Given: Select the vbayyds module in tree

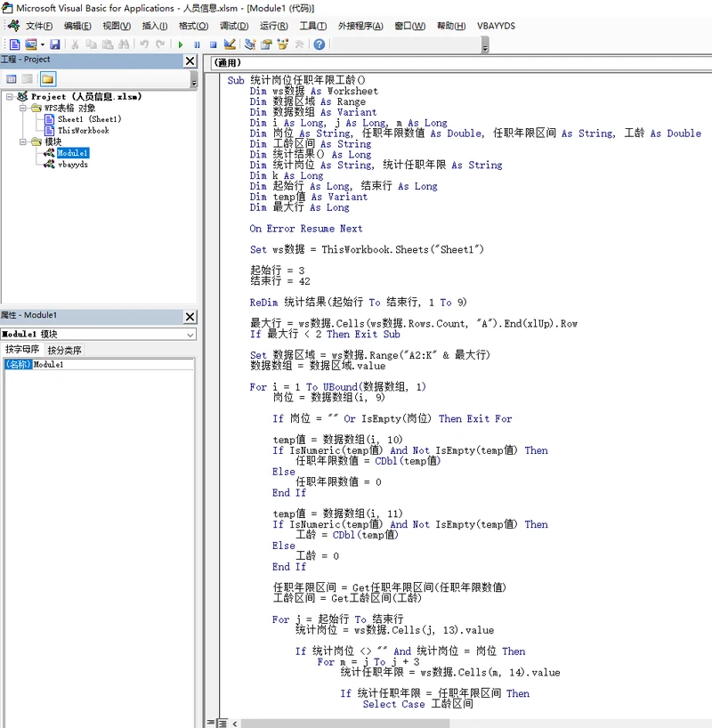Looking at the screenshot, I should point(73,165).
